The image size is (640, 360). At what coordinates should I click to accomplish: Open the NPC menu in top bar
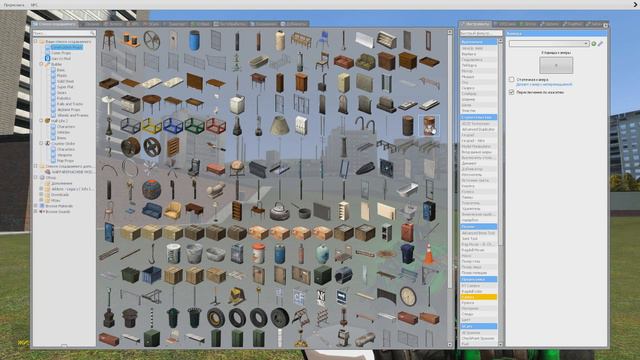(x=34, y=5)
